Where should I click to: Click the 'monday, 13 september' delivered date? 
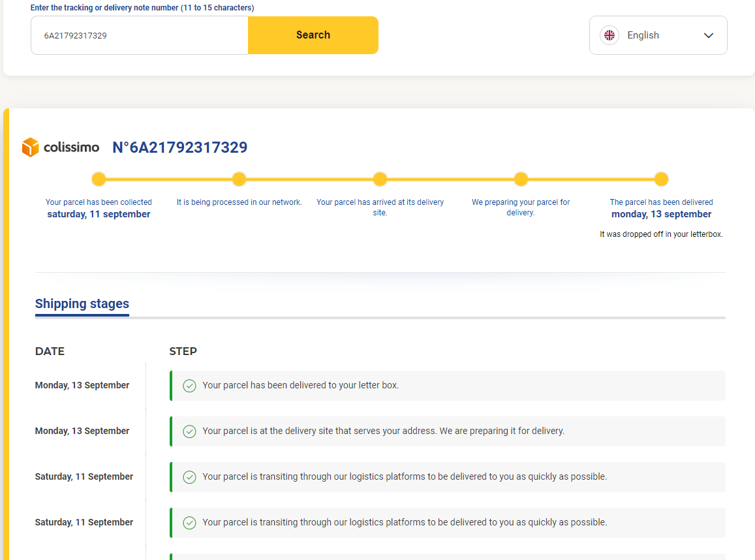click(661, 214)
